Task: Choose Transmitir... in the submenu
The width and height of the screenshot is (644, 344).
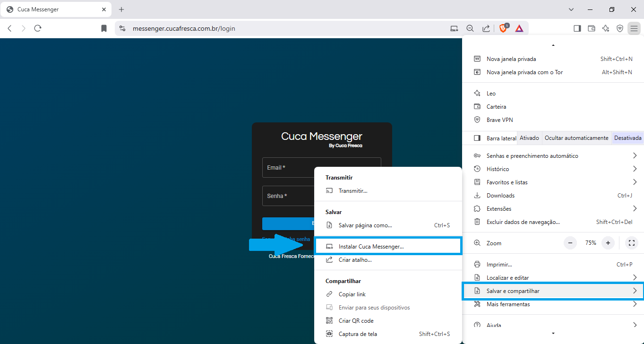Action: (388, 191)
